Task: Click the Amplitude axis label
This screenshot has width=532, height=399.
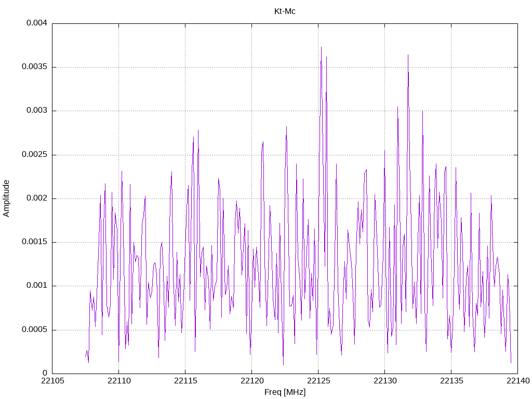Action: point(6,198)
